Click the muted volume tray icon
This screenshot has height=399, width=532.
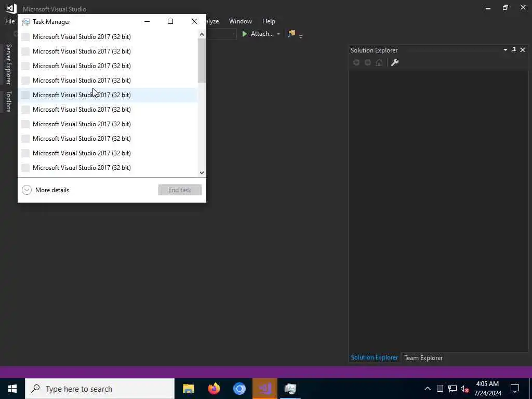[465, 389]
